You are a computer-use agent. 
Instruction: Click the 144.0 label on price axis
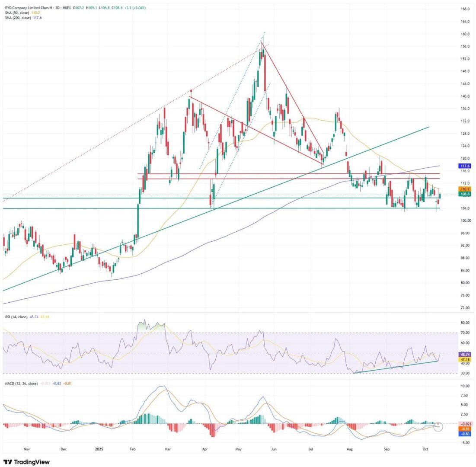(465, 84)
